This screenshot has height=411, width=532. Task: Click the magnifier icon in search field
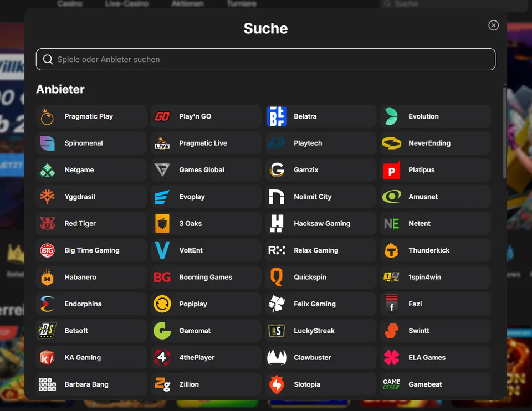pos(48,59)
